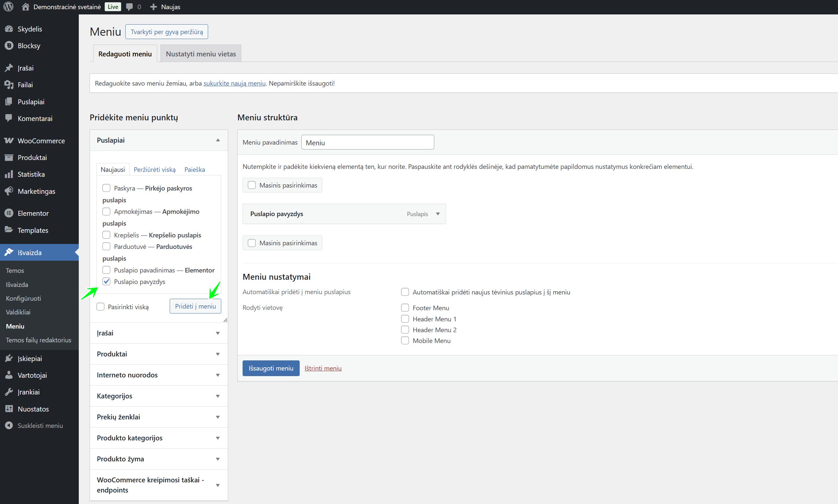
Task: Open Statistika bar chart icon
Action: click(x=9, y=174)
